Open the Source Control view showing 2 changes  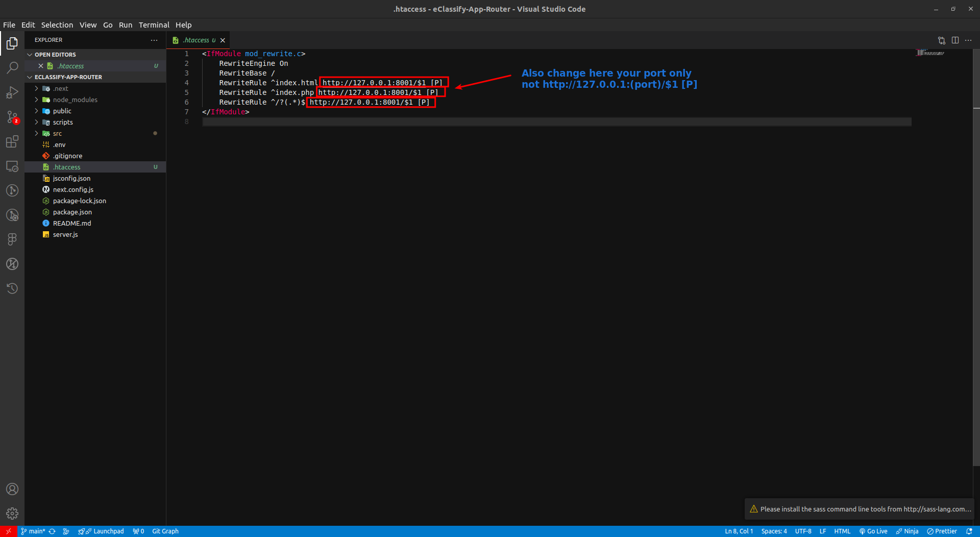point(12,117)
